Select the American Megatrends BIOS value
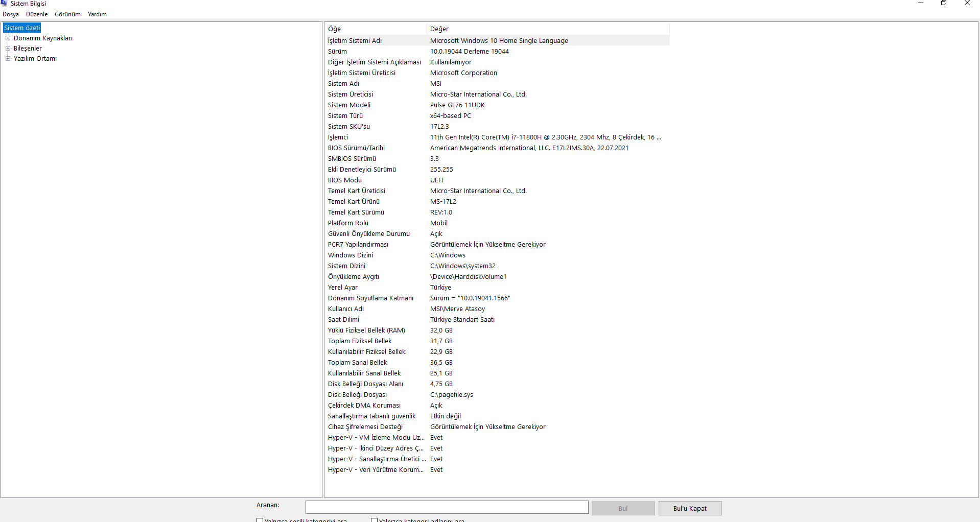The image size is (980, 522). 529,148
